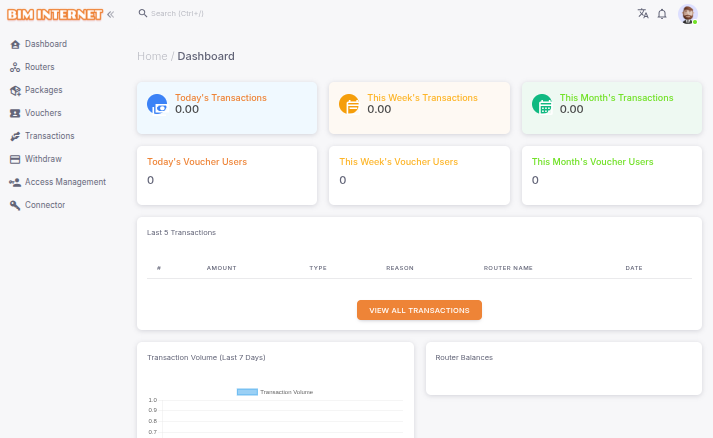The image size is (713, 438).
Task: Click This Month's Transactions green icon
Action: pos(541,104)
